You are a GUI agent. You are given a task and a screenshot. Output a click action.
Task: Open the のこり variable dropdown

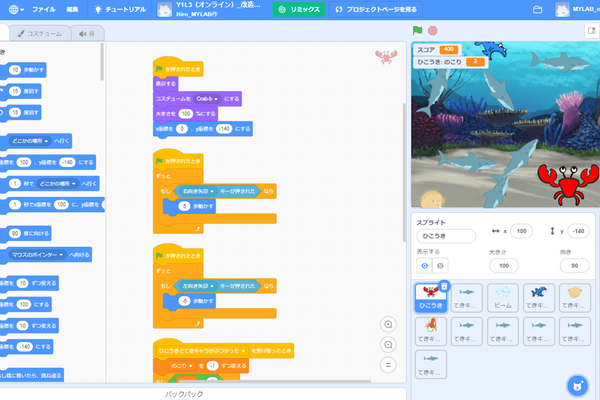click(182, 366)
